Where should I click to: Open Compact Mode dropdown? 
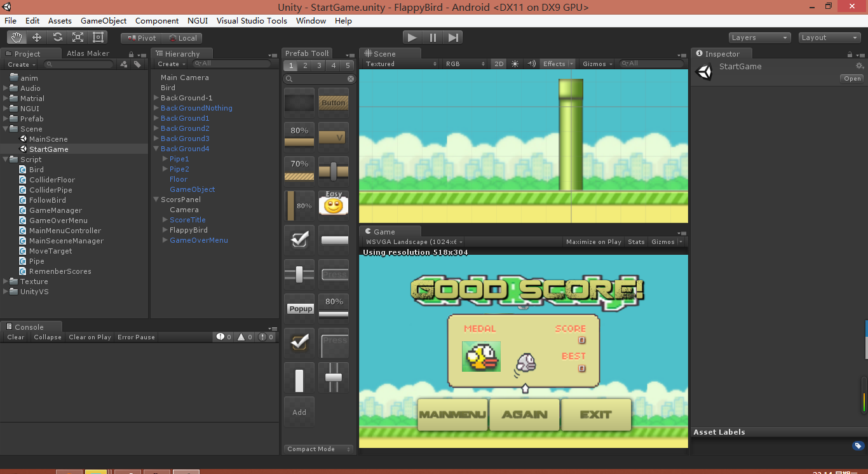(318, 449)
